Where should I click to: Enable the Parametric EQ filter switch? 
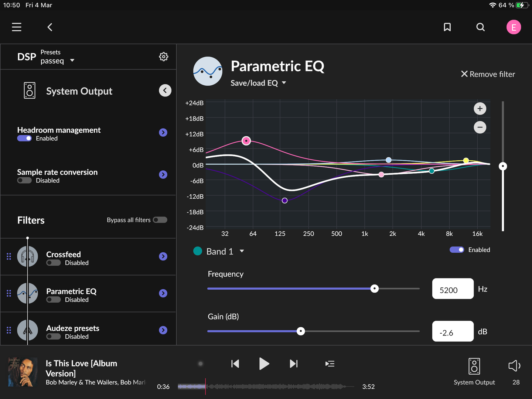click(x=54, y=300)
